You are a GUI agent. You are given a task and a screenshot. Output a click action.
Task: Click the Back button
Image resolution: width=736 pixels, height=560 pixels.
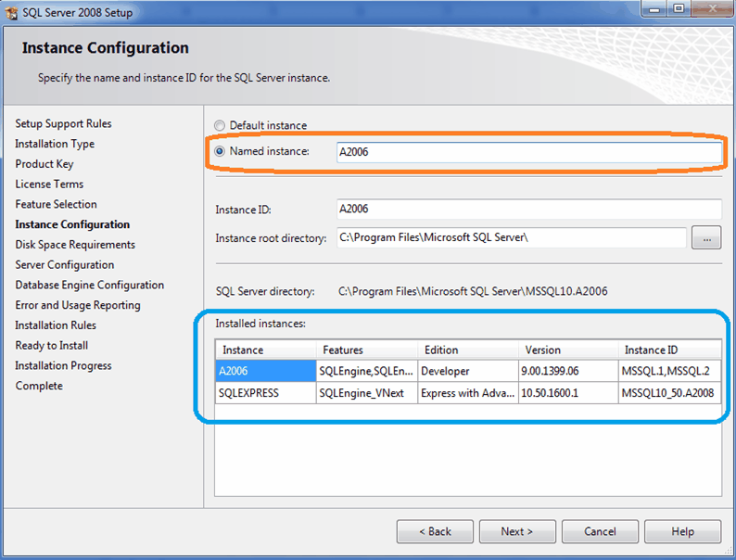[x=435, y=531]
